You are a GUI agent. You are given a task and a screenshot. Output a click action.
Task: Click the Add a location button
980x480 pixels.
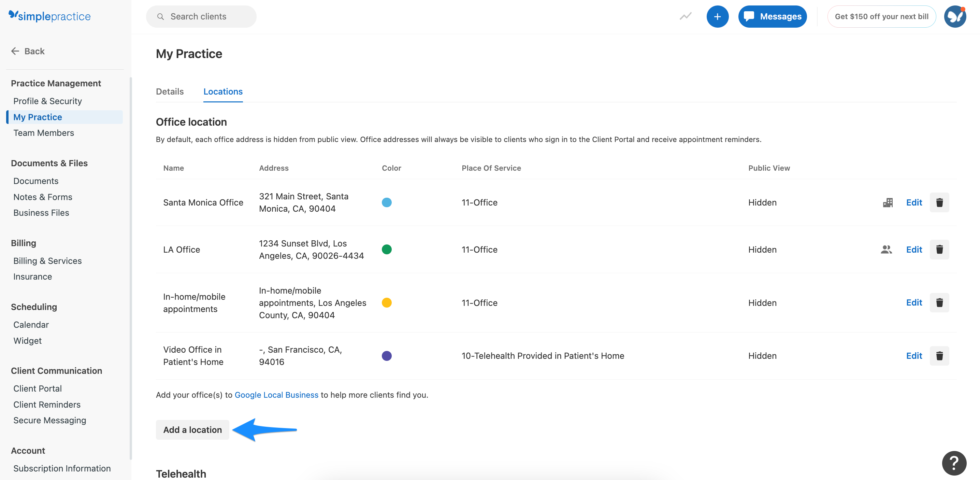[x=192, y=430]
